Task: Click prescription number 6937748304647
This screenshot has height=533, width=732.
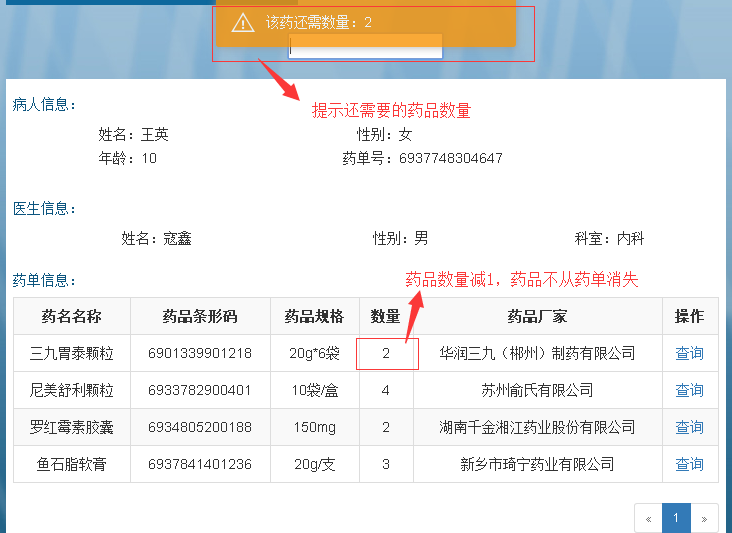Action: (450, 158)
